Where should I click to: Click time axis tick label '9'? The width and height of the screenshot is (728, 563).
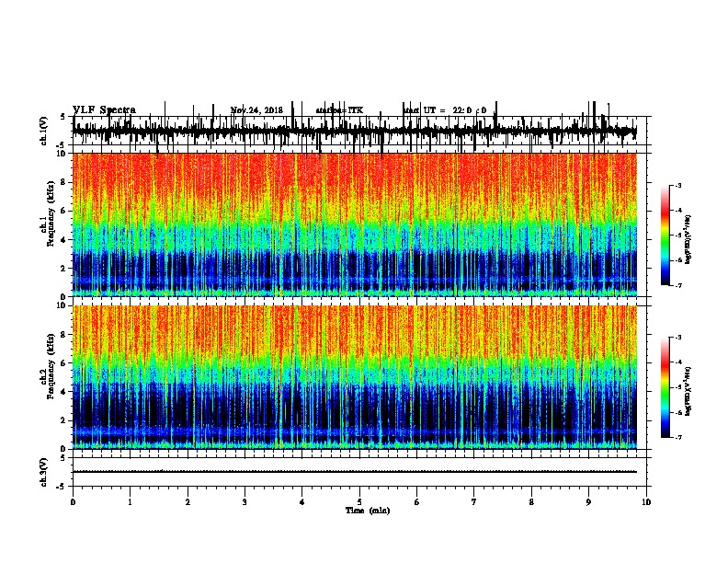(x=588, y=502)
